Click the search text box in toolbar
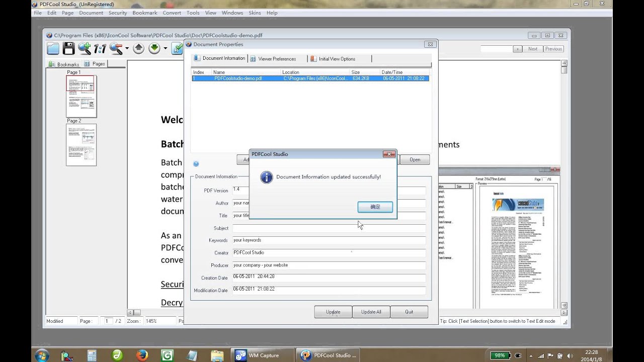Screen dimensions: 644x362 coord(496,49)
